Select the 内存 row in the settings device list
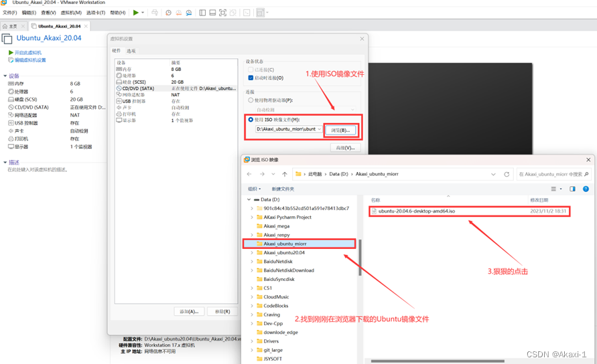Image resolution: width=597 pixels, height=364 pixels. 176,69
